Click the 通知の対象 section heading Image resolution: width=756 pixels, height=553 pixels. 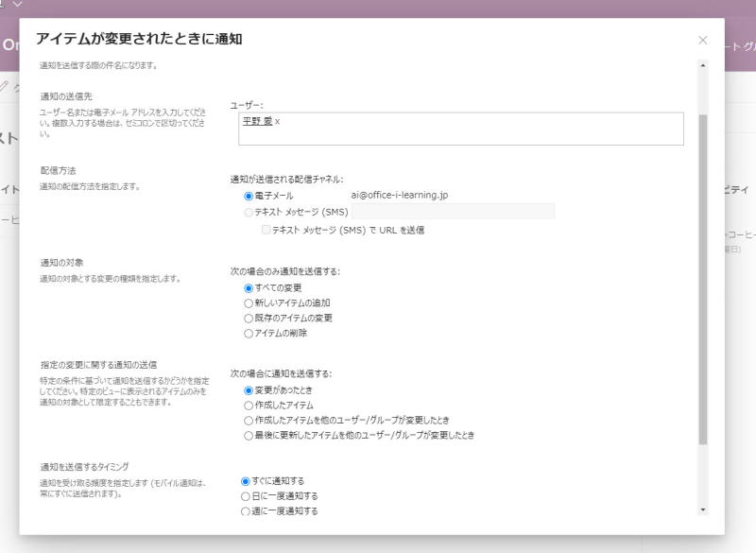point(61,263)
